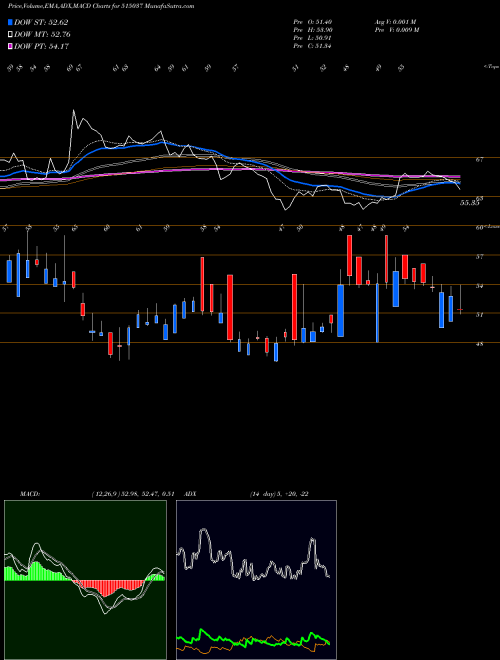Click the 55.35 price label on EMA chart

coord(470,203)
